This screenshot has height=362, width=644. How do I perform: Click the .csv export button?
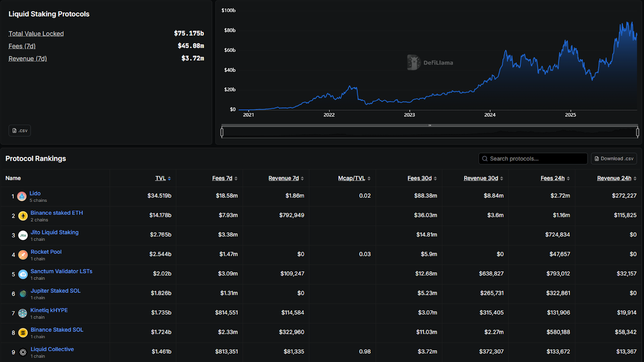pos(19,130)
